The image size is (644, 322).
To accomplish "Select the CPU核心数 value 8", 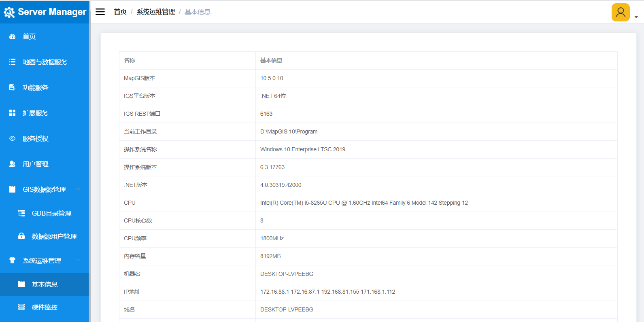I will [262, 220].
